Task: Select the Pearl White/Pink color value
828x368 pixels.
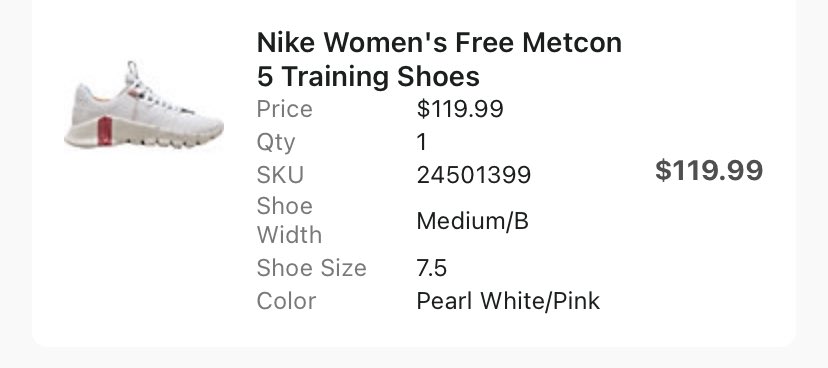Action: click(x=508, y=301)
